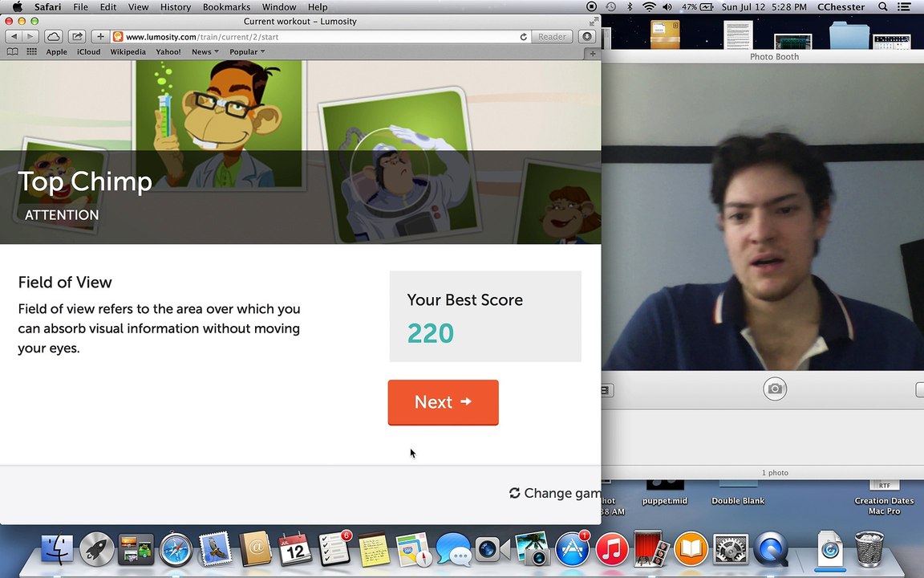This screenshot has height=578, width=924.
Task: Open the iCloud tabs cloud icon
Action: 54,37
